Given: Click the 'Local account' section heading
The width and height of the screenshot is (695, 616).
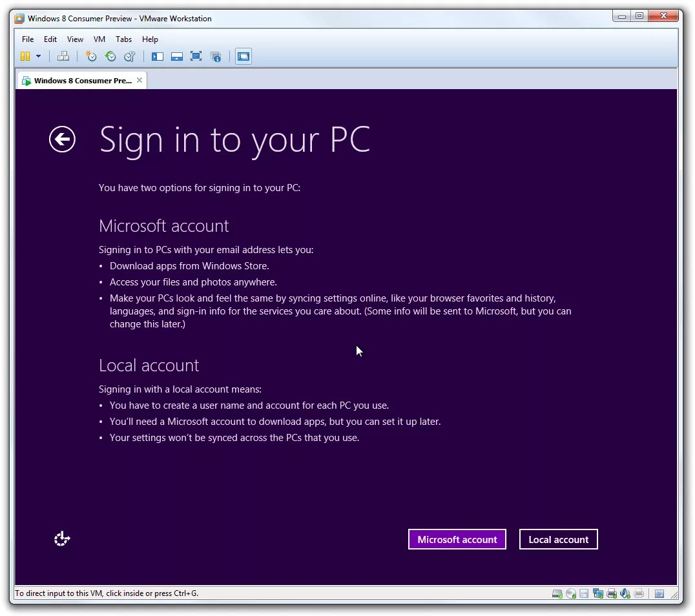Looking at the screenshot, I should tap(149, 365).
